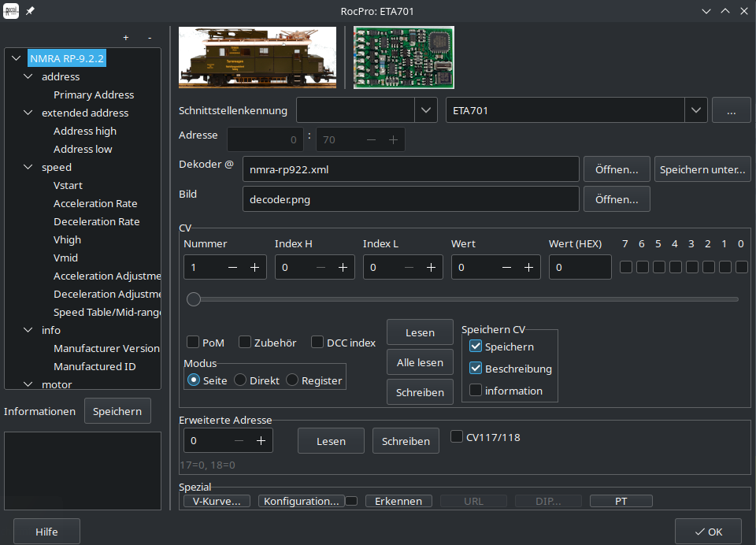Click the minus icon above the tree
756x545 pixels.
150,38
